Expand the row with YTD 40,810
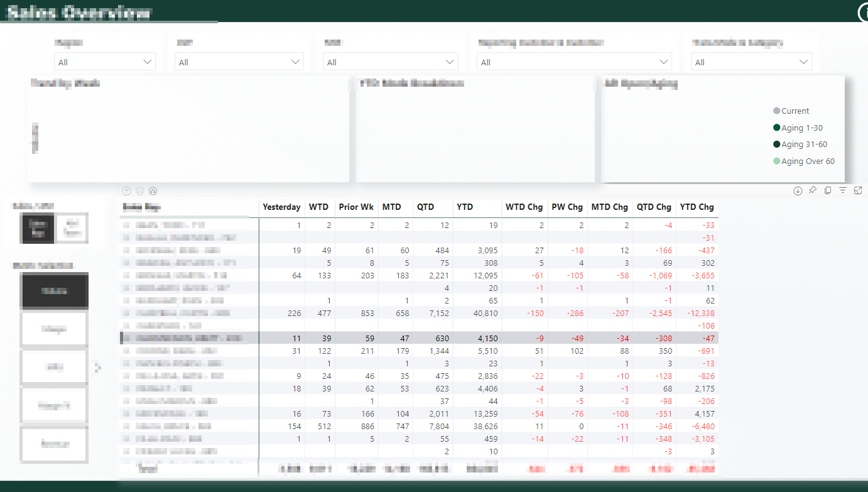This screenshot has height=492, width=868. tap(126, 313)
